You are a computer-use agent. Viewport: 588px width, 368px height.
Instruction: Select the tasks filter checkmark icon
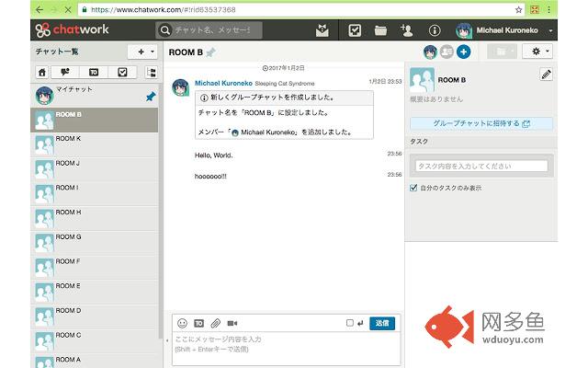click(122, 72)
